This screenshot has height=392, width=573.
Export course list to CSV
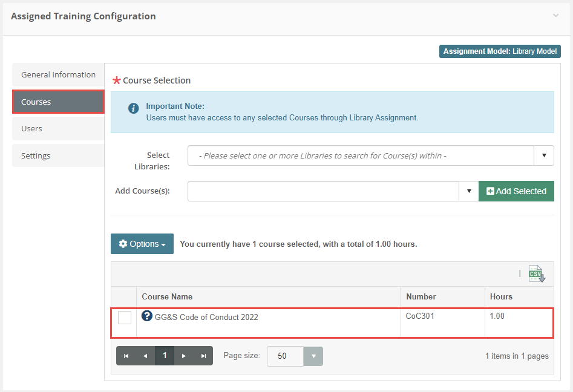[536, 274]
